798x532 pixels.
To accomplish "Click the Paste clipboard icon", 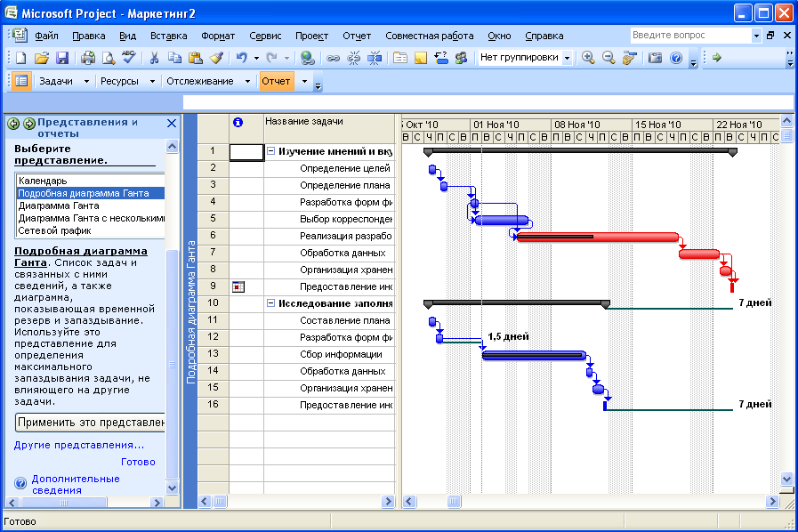I will tap(196, 58).
